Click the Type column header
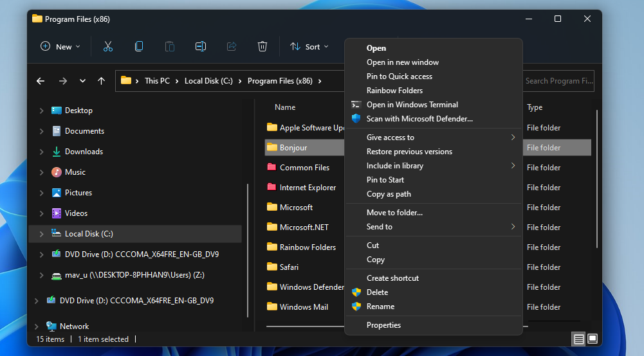The image size is (644, 356). pyautogui.click(x=535, y=107)
